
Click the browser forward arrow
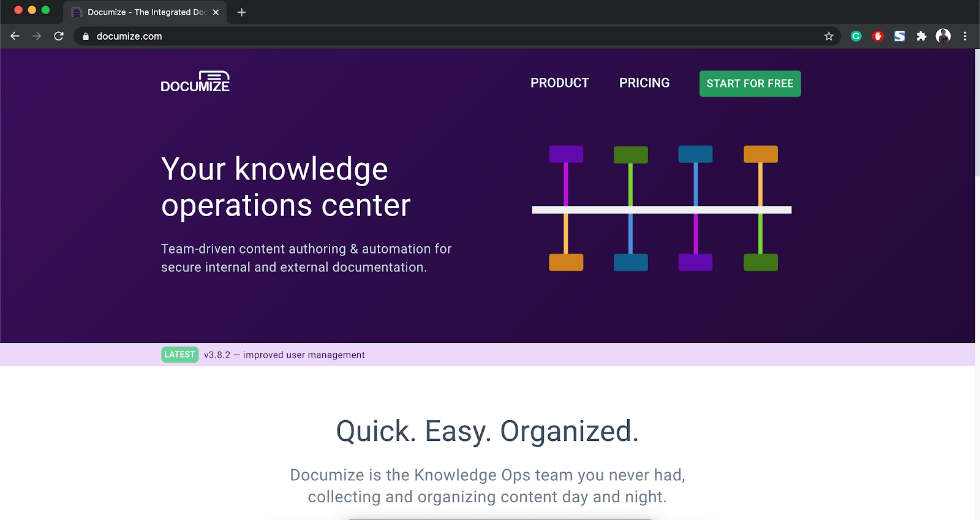(37, 36)
